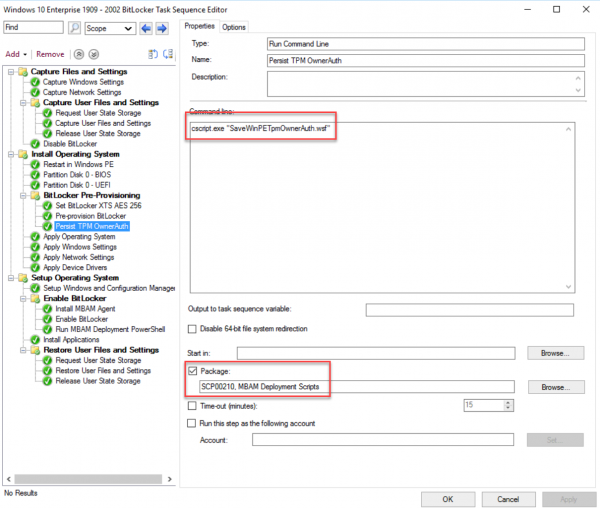
Task: Click Apply Operating System step icon
Action: click(35, 237)
